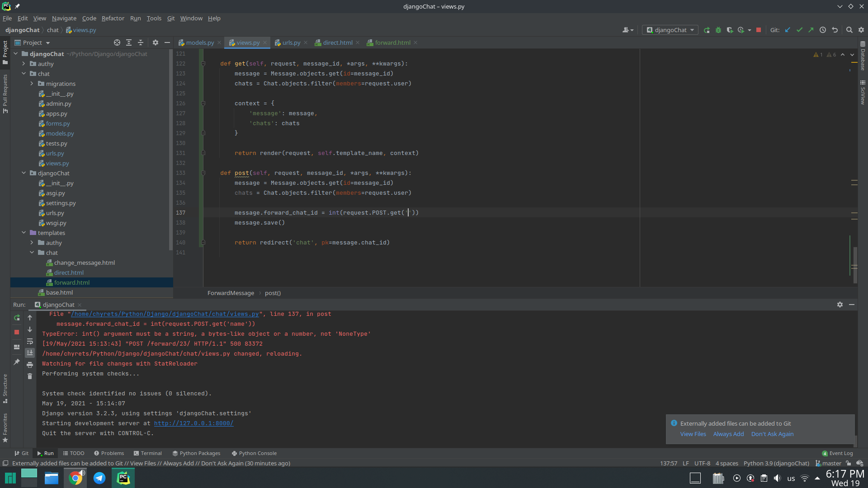This screenshot has height=488, width=868.
Task: Expand the authy folder under djangoChat root
Action: point(24,64)
